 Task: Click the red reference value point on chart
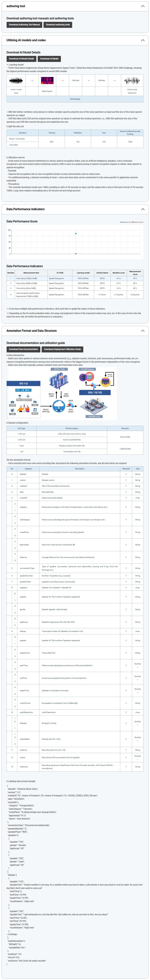click(76, 253)
